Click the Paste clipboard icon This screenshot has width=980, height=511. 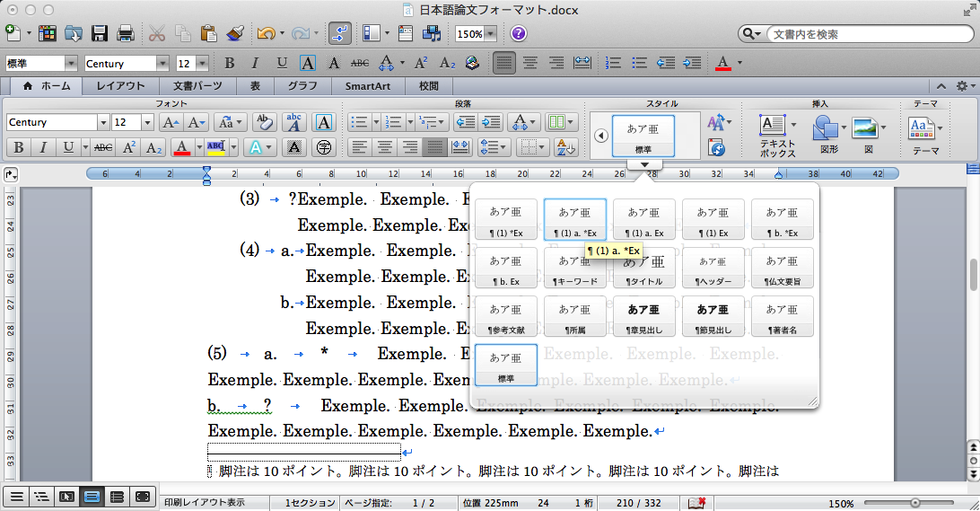pos(208,33)
